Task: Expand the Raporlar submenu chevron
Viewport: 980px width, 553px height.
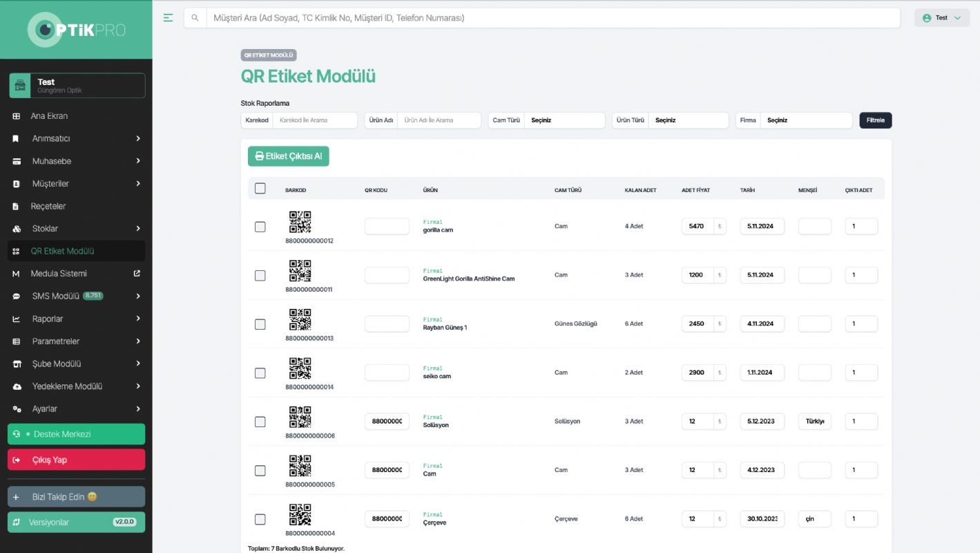Action: 138,319
